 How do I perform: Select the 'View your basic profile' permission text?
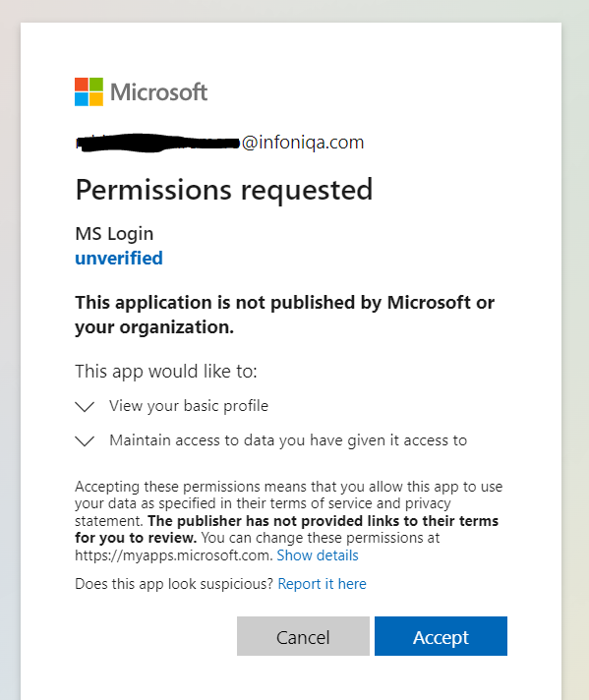click(x=189, y=406)
